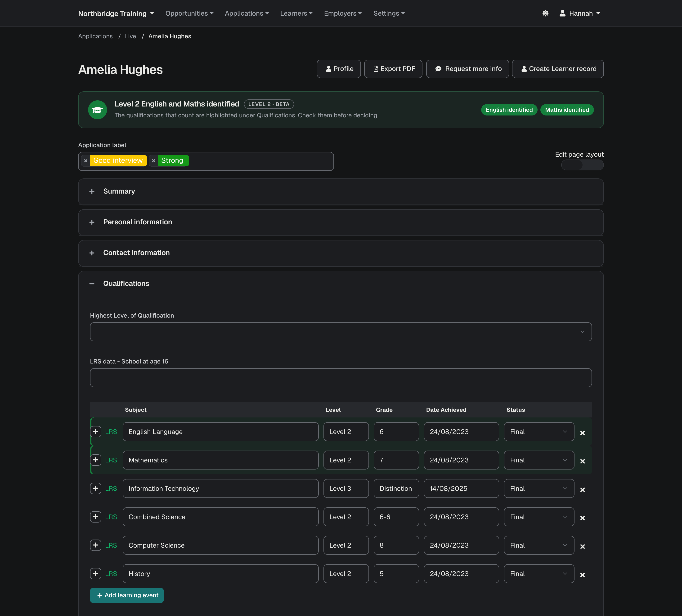Expand the Summary section

341,191
